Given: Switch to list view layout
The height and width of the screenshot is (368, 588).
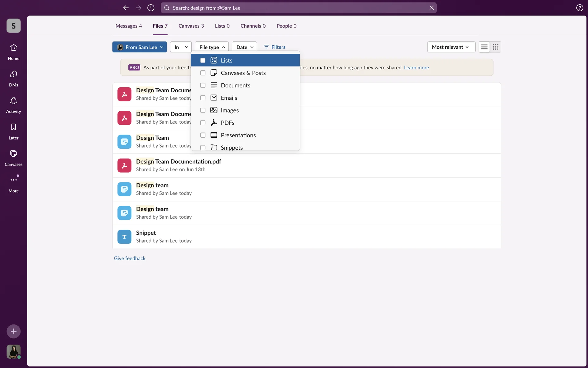Looking at the screenshot, I should [x=484, y=47].
